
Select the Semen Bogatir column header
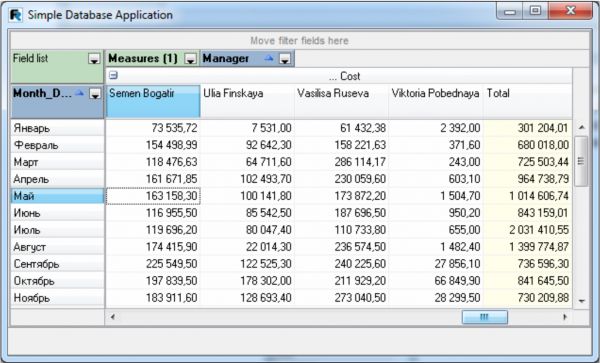(x=153, y=101)
